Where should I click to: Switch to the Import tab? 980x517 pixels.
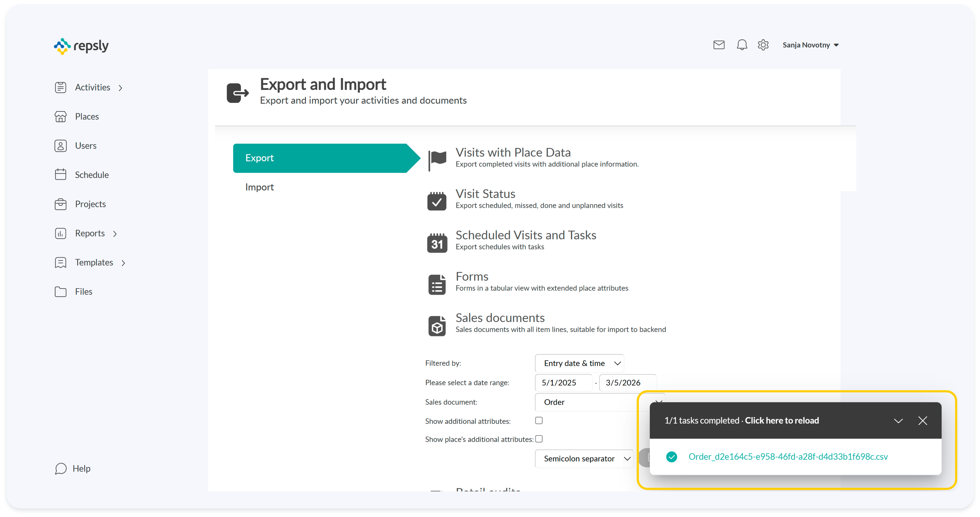(259, 187)
